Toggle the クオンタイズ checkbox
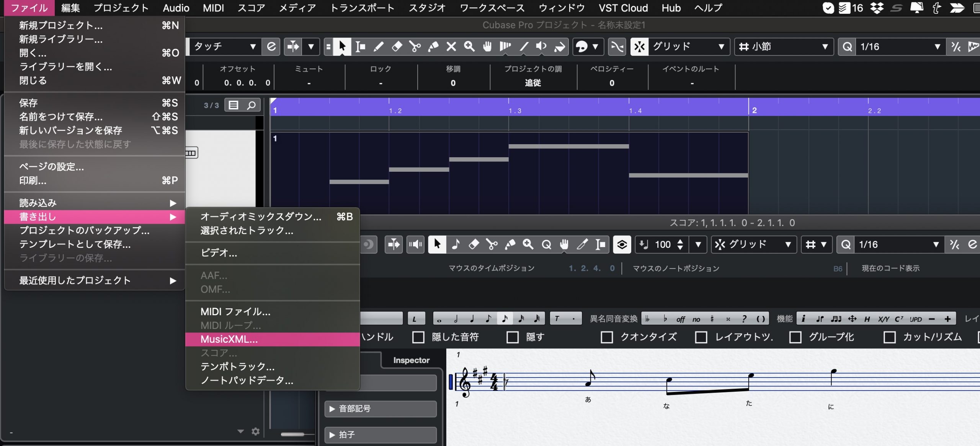980x446 pixels. (607, 337)
